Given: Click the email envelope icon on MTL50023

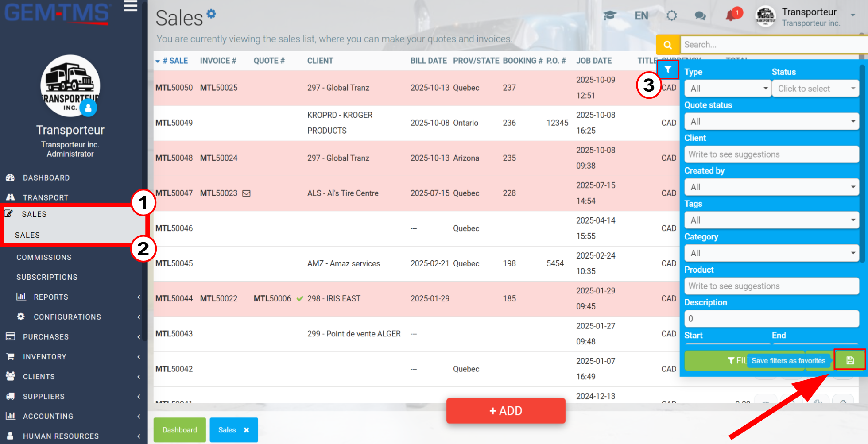Looking at the screenshot, I should click(247, 193).
